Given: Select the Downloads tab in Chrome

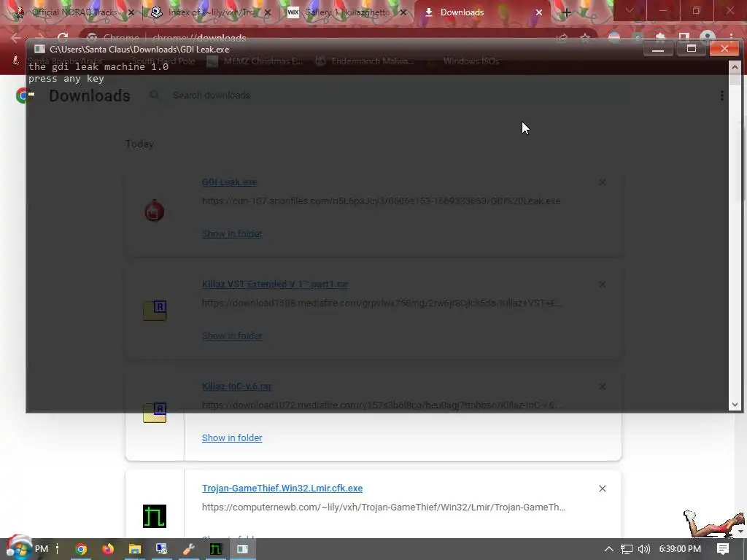Looking at the screenshot, I should click(482, 12).
